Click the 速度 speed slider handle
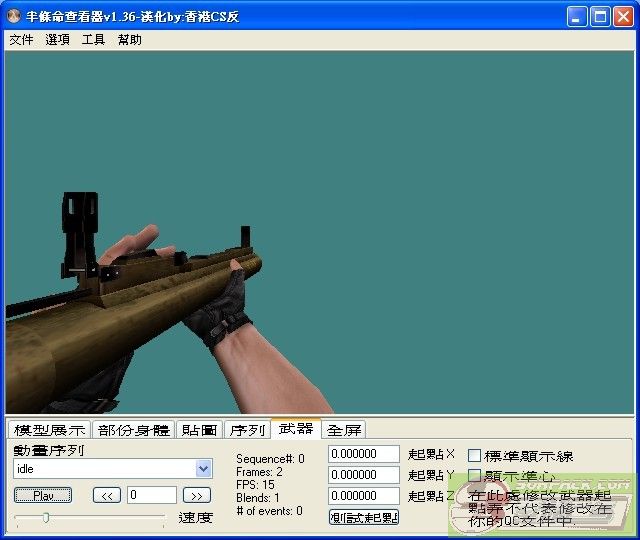Screen dimensions: 640x540 [46, 518]
